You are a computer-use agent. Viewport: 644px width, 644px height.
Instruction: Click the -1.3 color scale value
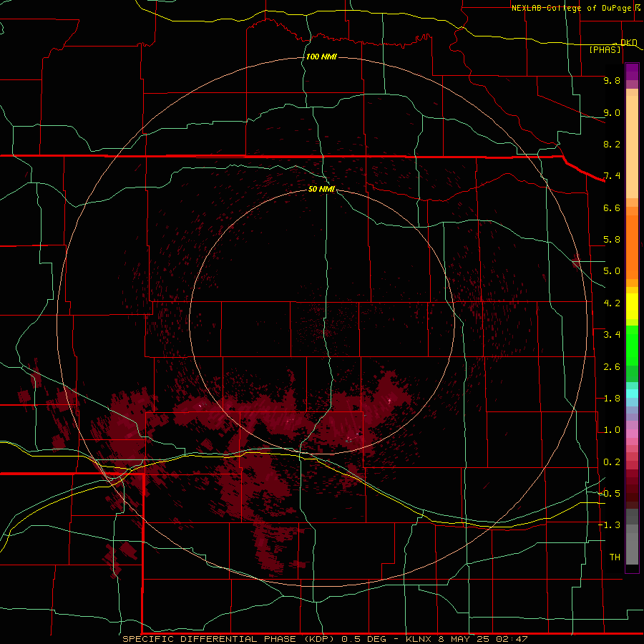tap(609, 525)
